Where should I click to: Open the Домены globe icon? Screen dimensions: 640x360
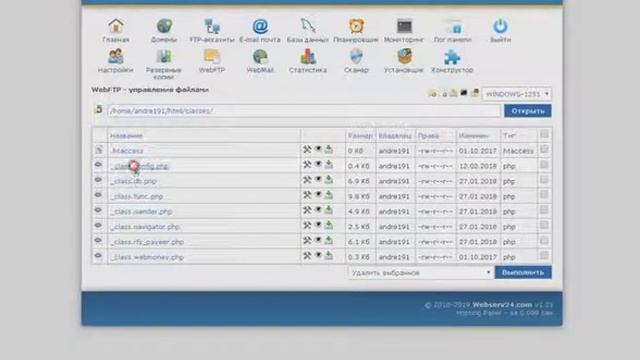point(164,26)
